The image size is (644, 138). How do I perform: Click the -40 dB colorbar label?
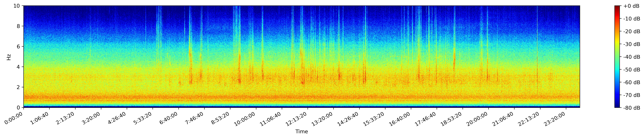[x=632, y=57]
